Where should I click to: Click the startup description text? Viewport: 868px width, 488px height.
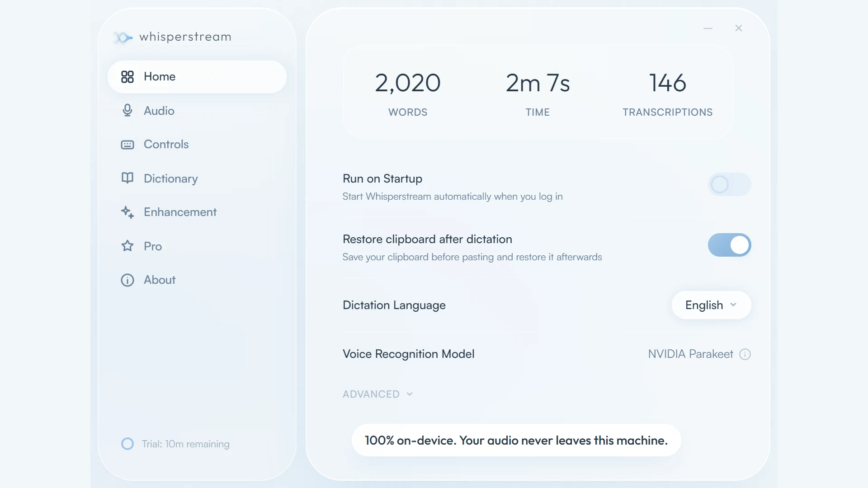(453, 197)
